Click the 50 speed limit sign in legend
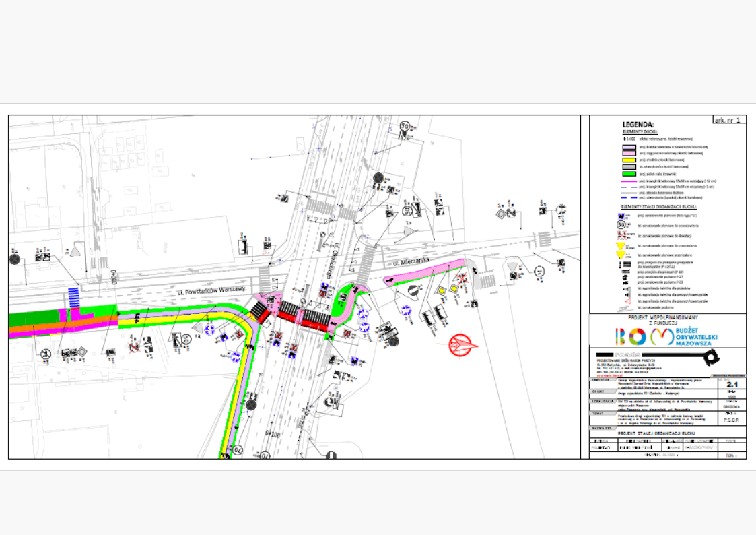 coord(621,225)
